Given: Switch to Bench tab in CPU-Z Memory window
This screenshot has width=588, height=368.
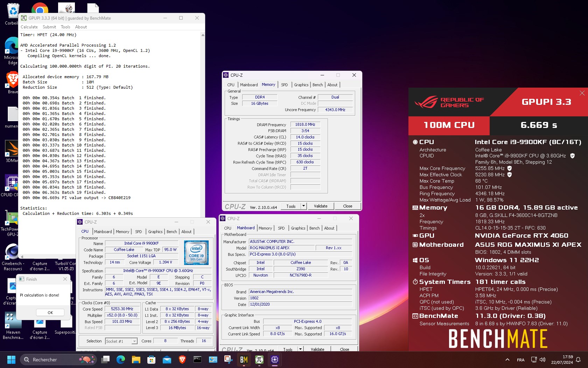Looking at the screenshot, I should click(318, 85).
